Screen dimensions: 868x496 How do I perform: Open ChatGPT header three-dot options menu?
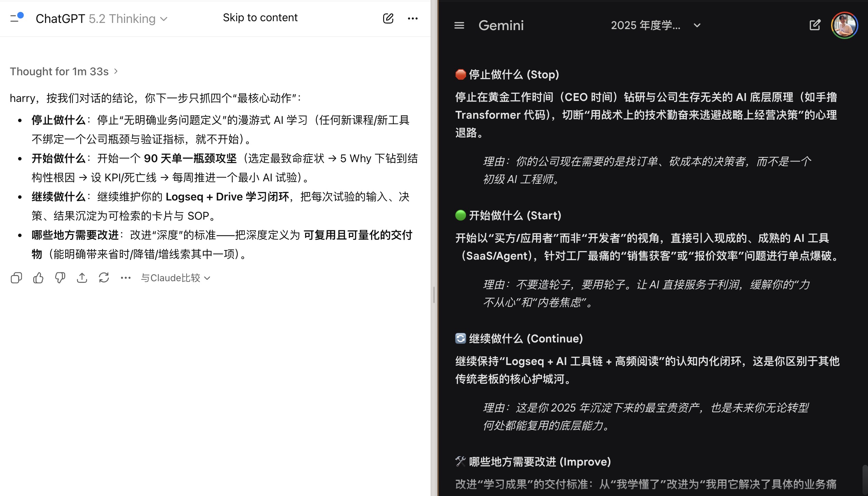[412, 18]
